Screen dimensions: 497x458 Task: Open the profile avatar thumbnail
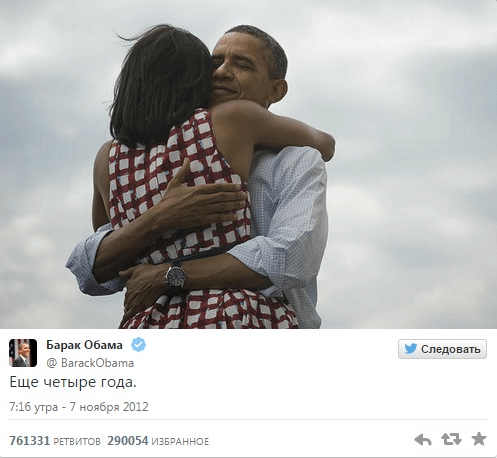(23, 353)
